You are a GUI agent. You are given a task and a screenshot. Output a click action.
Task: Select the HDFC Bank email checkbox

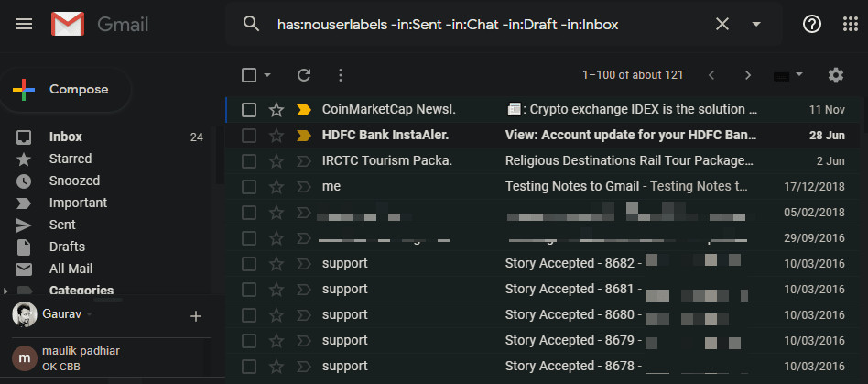(249, 136)
